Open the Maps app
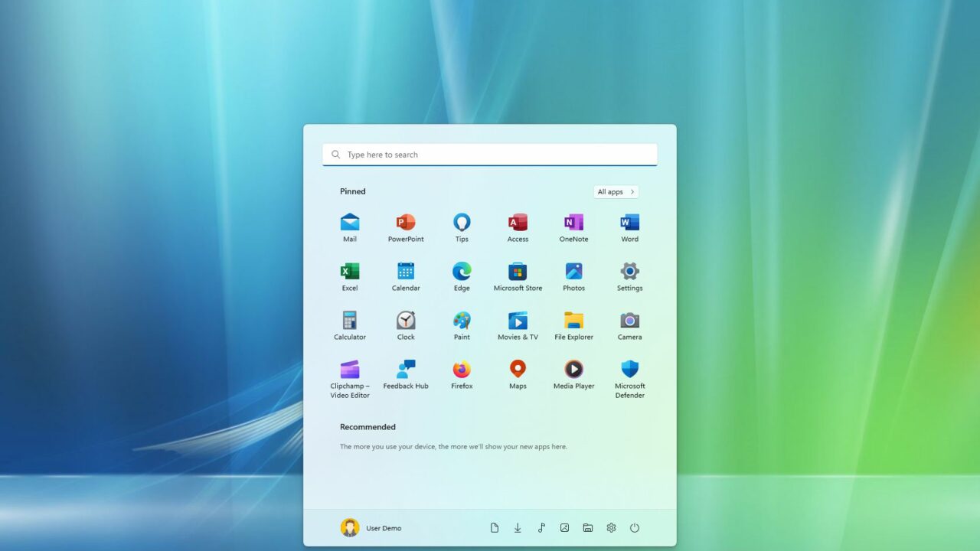 (518, 375)
